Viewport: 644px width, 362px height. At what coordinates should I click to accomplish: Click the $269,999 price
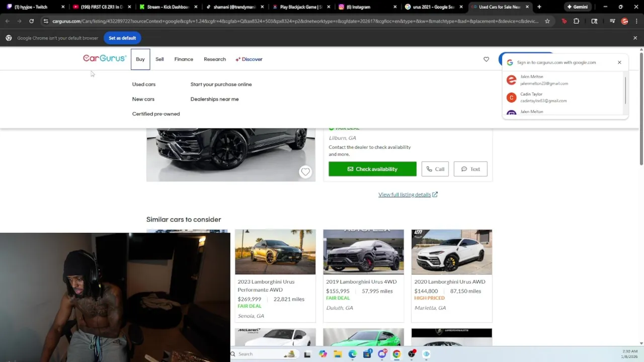pyautogui.click(x=250, y=299)
